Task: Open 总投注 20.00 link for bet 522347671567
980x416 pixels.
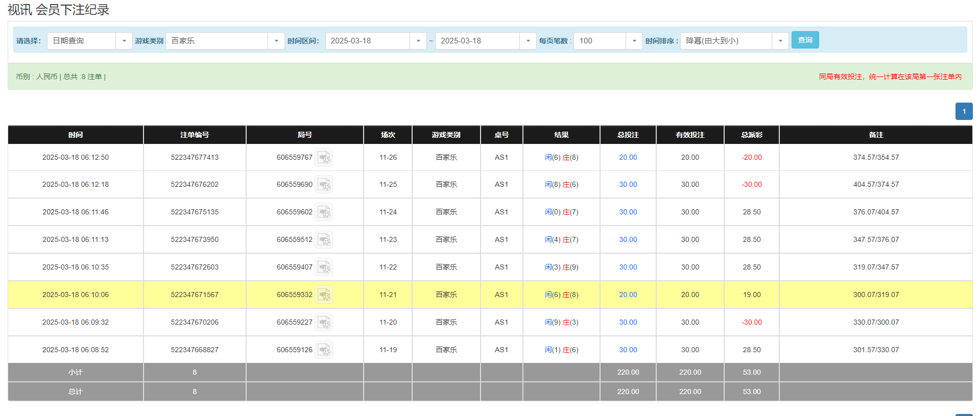Action: 628,295
